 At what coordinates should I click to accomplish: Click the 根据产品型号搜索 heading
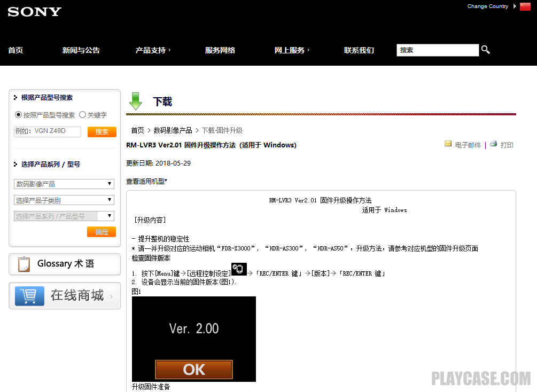pos(47,98)
